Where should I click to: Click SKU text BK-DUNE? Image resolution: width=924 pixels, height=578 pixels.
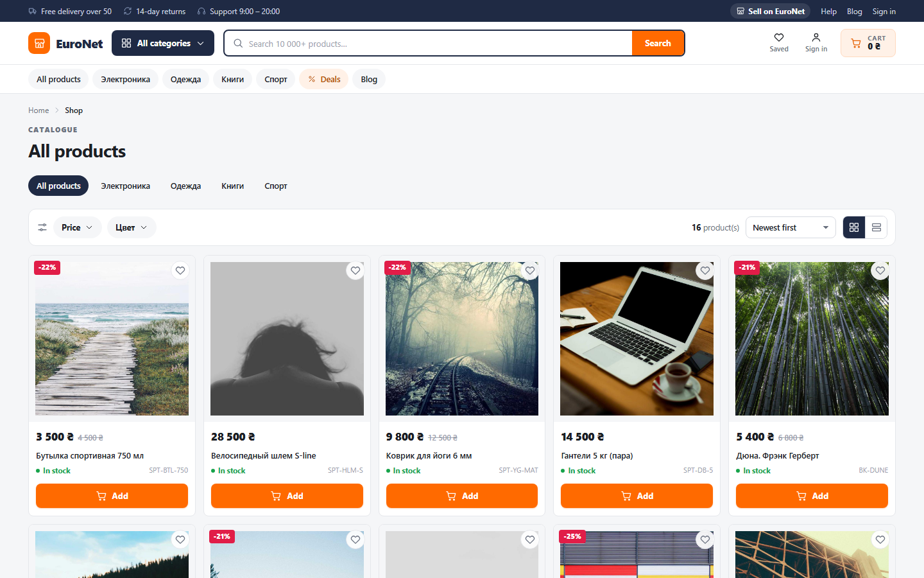[x=873, y=470]
